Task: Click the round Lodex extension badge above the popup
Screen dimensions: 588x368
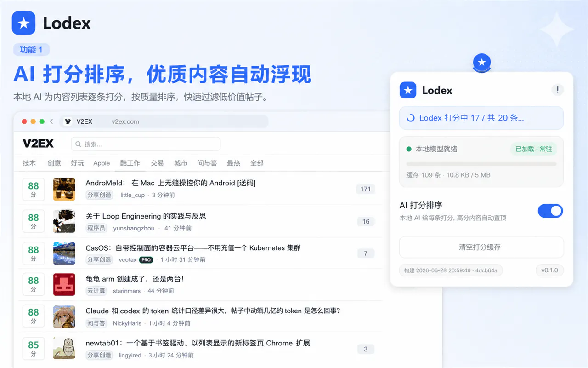Action: tap(481, 62)
